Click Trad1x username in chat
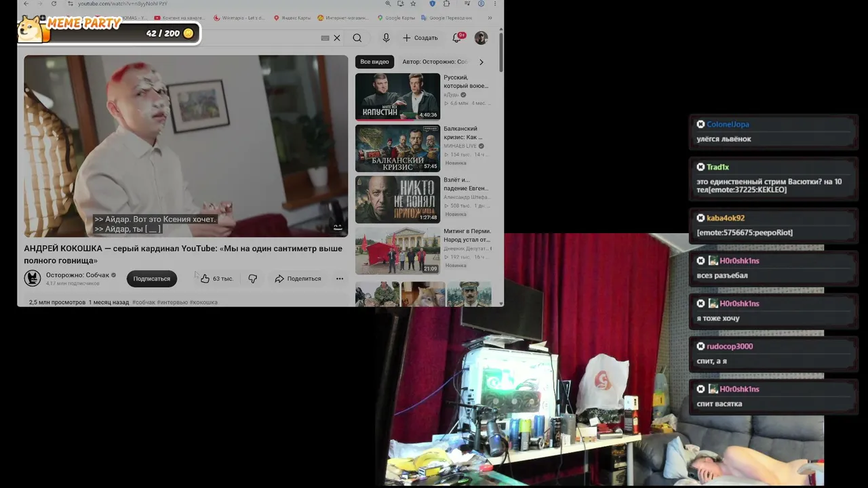The width and height of the screenshot is (868, 488). tap(717, 167)
